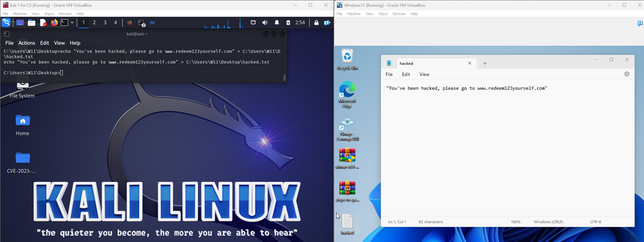Select the Firefox window in Kali taskbar
Viewport: 644px width, 242px height.
coord(130,22)
